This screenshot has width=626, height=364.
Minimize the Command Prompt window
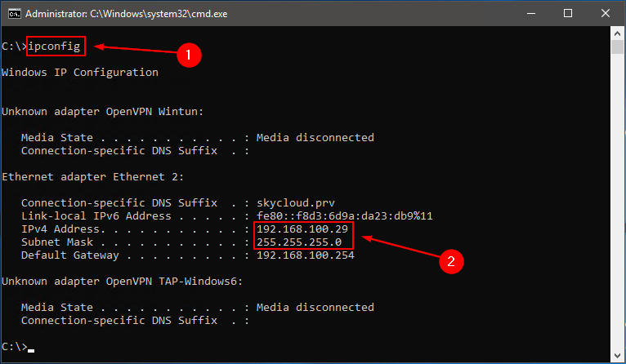pyautogui.click(x=531, y=14)
